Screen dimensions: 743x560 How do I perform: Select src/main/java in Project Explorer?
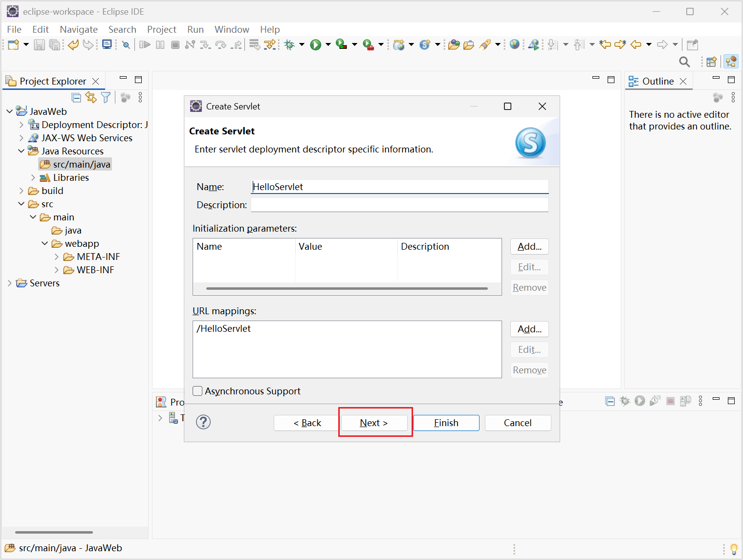[76, 164]
